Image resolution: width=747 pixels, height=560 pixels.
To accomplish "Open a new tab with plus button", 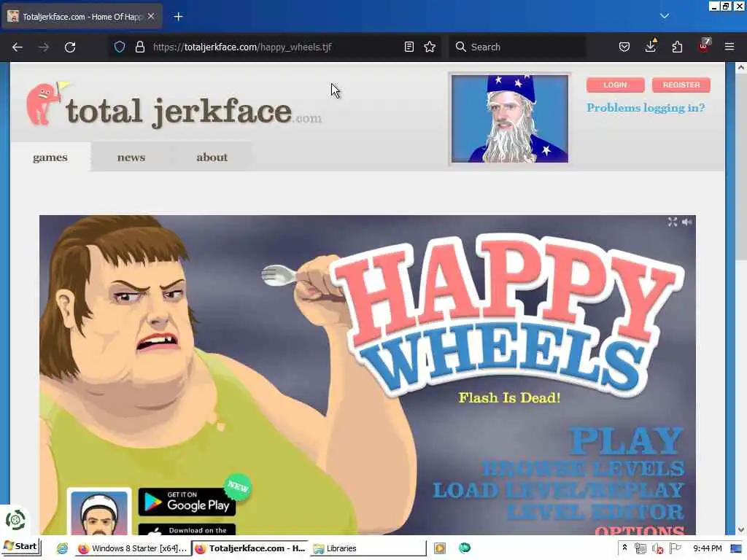I will (178, 17).
